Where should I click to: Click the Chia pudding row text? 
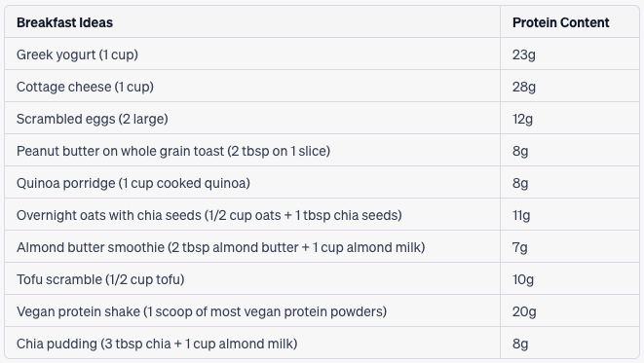click(x=157, y=344)
